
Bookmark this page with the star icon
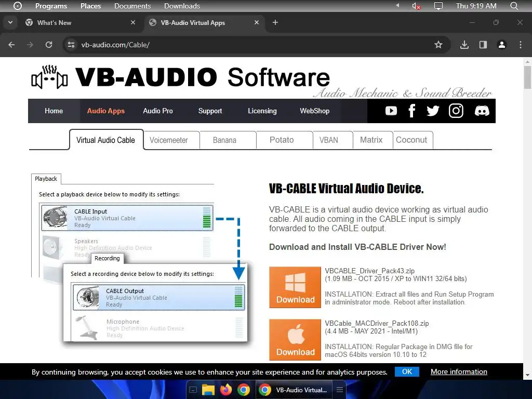tap(438, 45)
